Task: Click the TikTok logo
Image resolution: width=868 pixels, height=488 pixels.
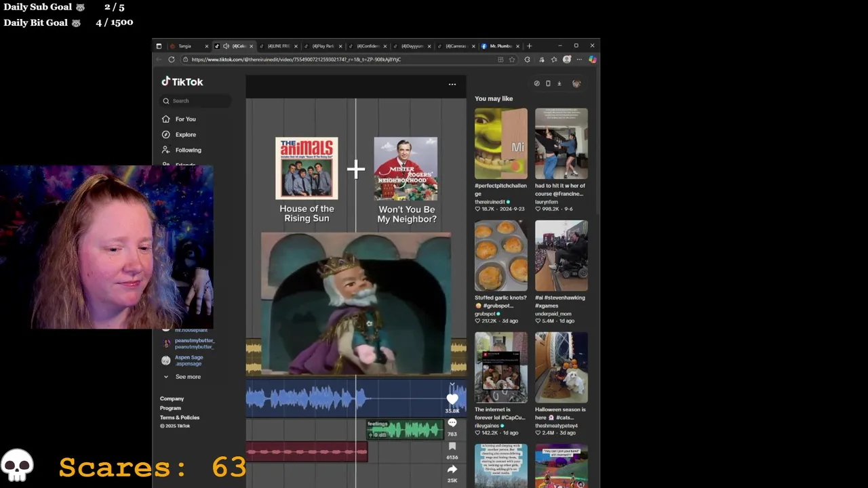Action: pyautogui.click(x=182, y=81)
